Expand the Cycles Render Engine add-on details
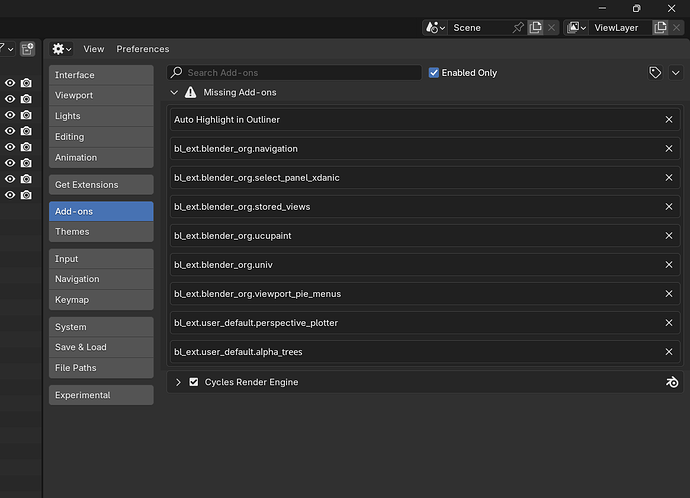The width and height of the screenshot is (690, 498). (x=178, y=382)
